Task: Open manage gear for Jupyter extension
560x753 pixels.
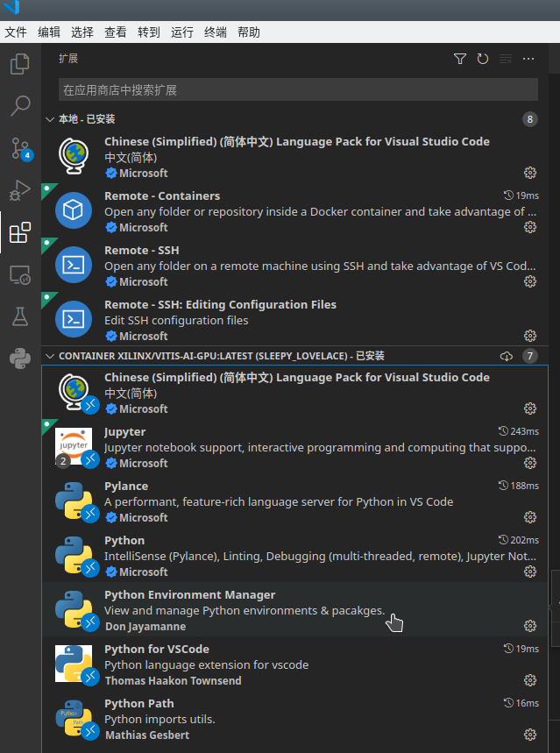Action: tap(529, 463)
